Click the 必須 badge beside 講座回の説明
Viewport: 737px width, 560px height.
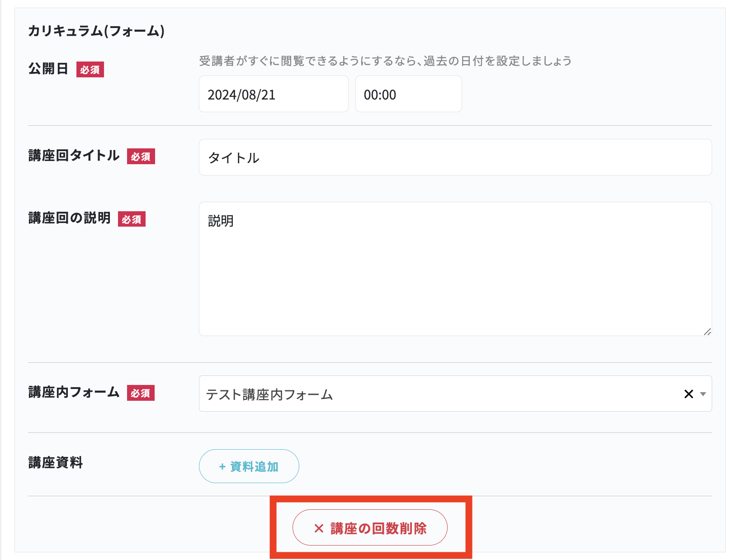point(132,219)
